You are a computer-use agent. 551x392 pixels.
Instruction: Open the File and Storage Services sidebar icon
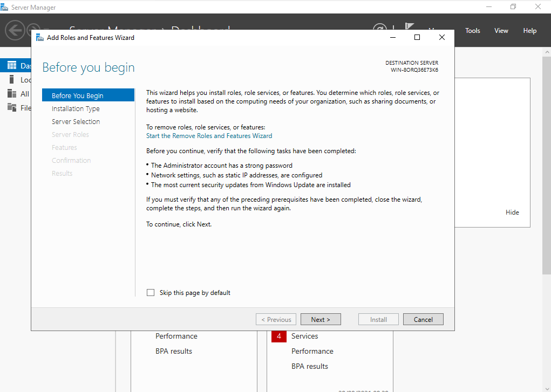click(11, 107)
